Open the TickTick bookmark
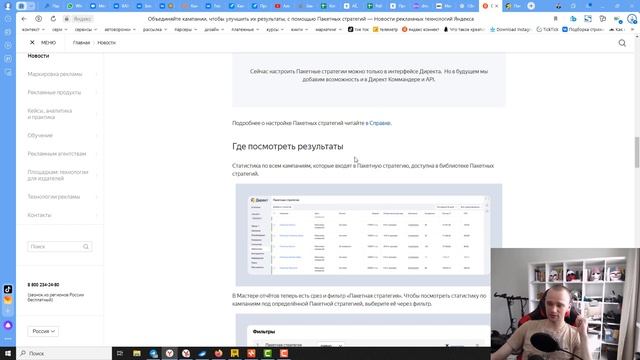The image size is (640, 360). [x=547, y=29]
